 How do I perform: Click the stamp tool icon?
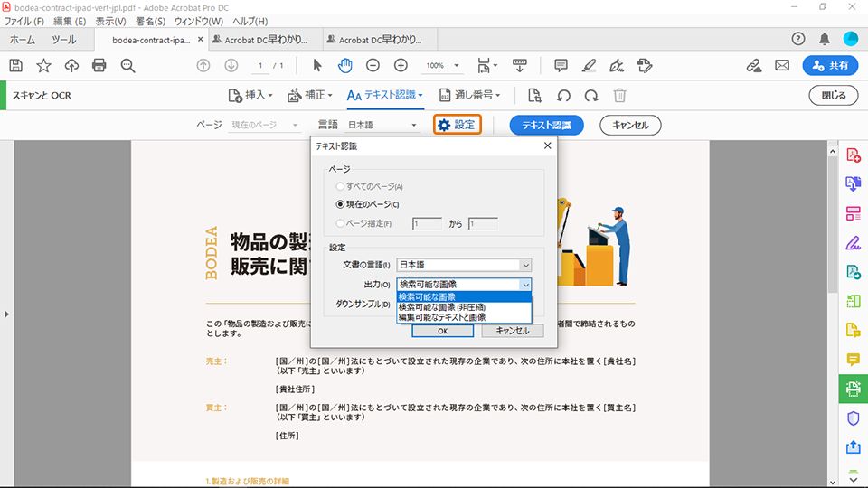pyautogui.click(x=645, y=65)
